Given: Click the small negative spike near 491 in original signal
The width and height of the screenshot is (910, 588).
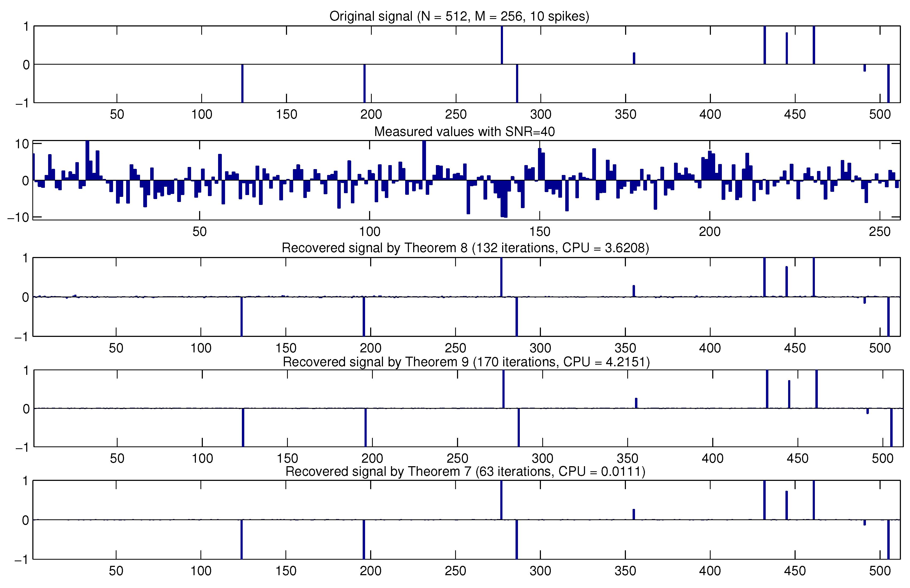Looking at the screenshot, I should click(x=865, y=68).
